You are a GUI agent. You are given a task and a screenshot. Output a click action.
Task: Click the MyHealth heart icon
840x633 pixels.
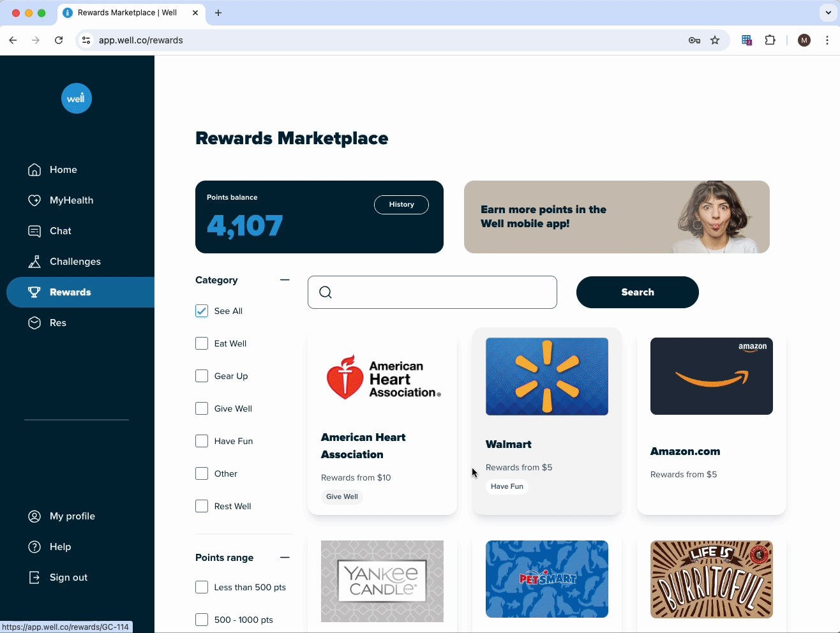click(x=34, y=200)
